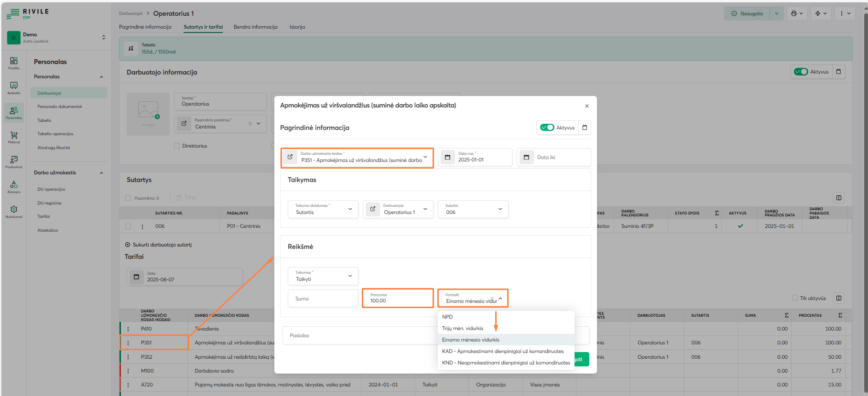Expand the Taikymo detalumas dropdown

point(323,209)
